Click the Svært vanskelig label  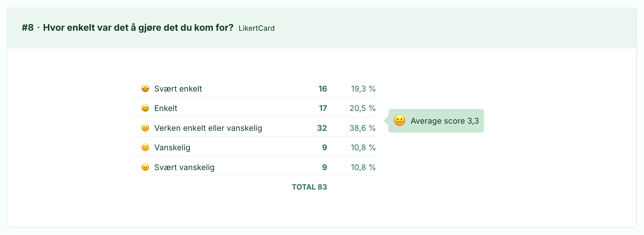click(184, 167)
